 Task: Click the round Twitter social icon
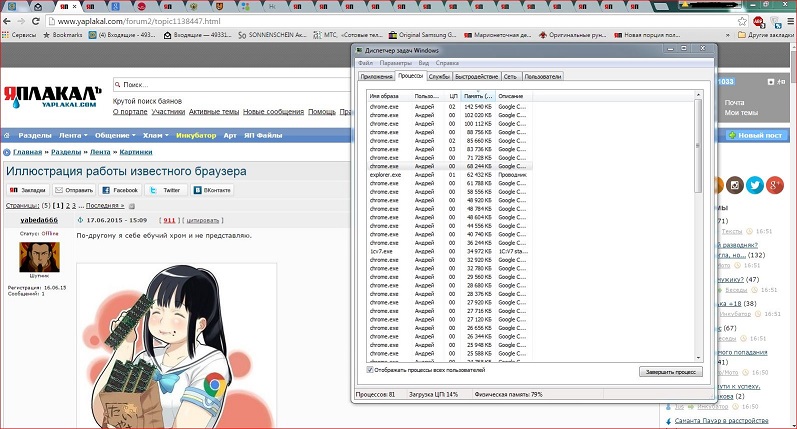click(x=755, y=186)
